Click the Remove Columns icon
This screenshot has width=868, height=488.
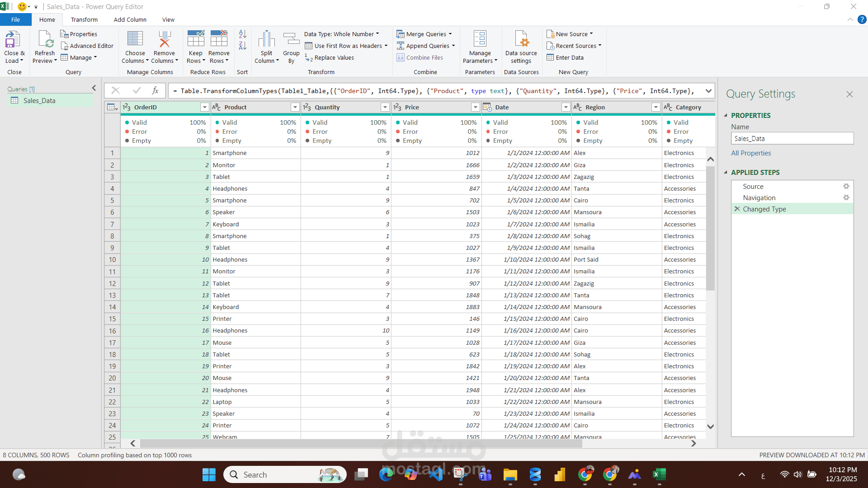point(164,40)
